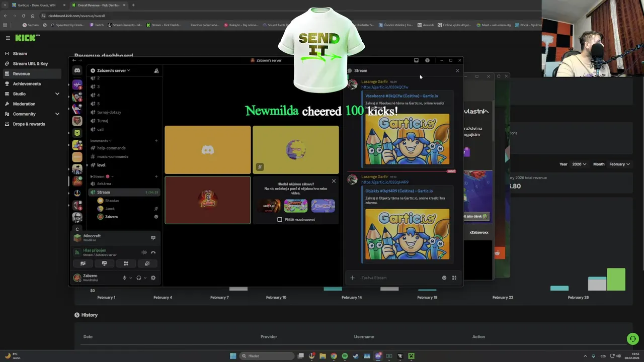
Task: Open the Year 2026 dropdown
Action: point(580,164)
